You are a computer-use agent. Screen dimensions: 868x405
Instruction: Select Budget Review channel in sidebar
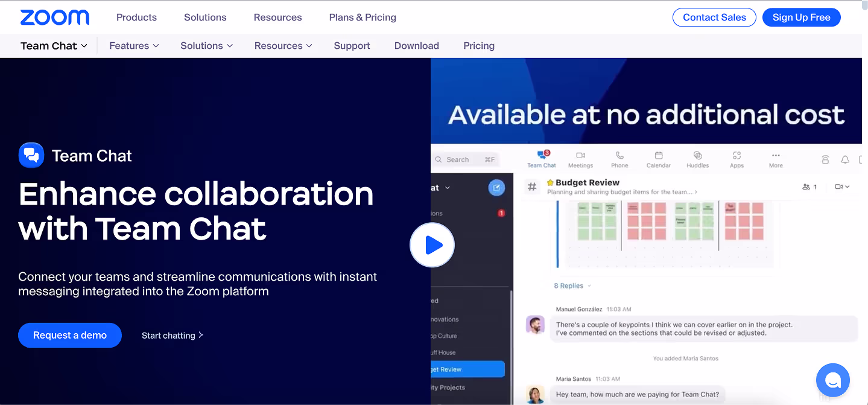pyautogui.click(x=467, y=369)
